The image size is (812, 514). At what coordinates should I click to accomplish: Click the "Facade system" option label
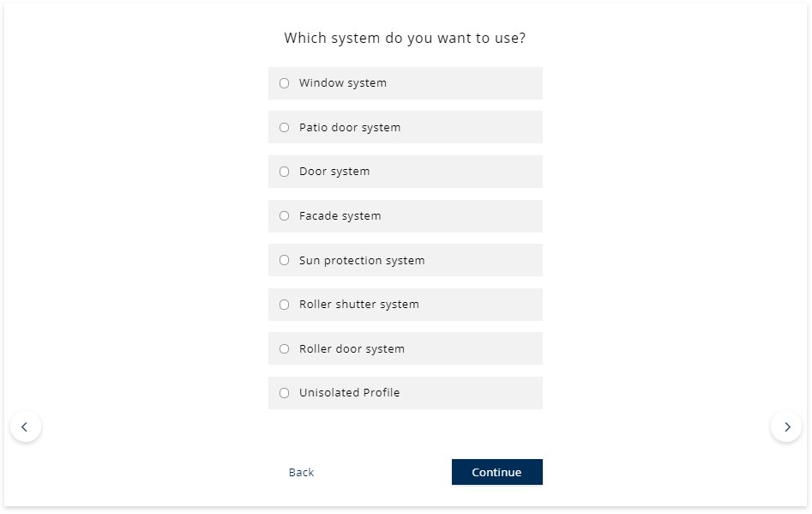(340, 216)
